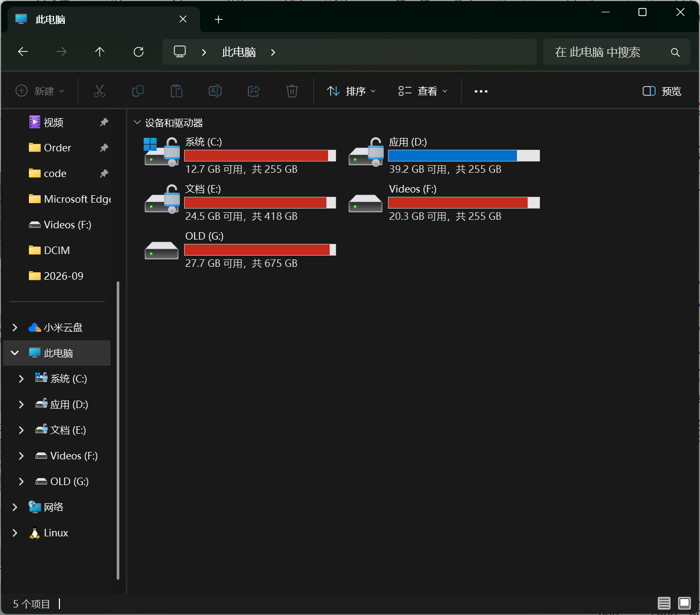This screenshot has height=615, width=700.
Task: Open the 新建 dropdown
Action: coord(40,91)
